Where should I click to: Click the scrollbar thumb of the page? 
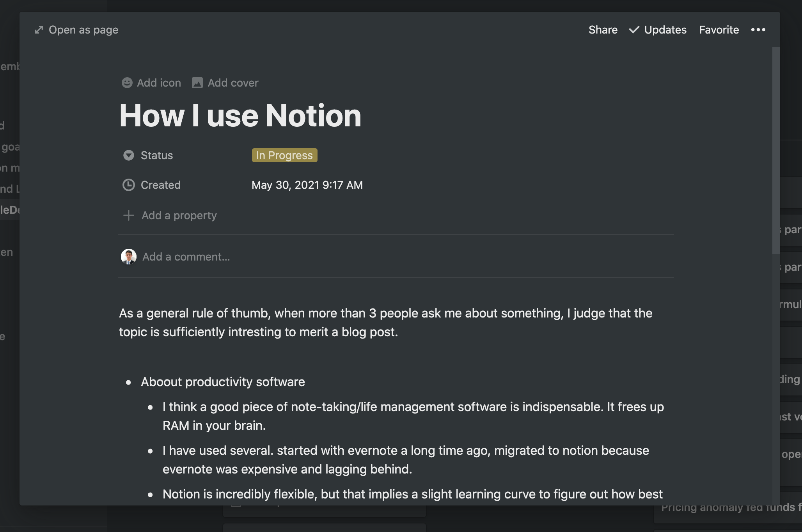(x=776, y=151)
